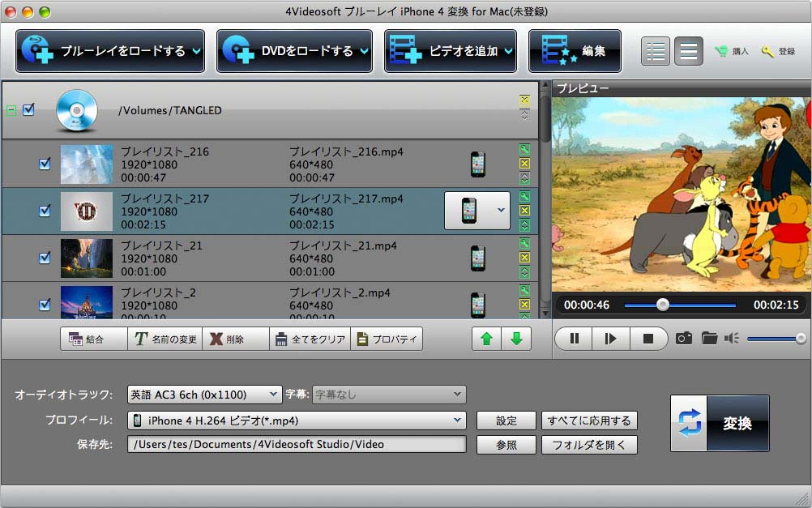Screen dimensions: 812x508
Task: Open the ビデオを追加 menu
Action: (451, 51)
